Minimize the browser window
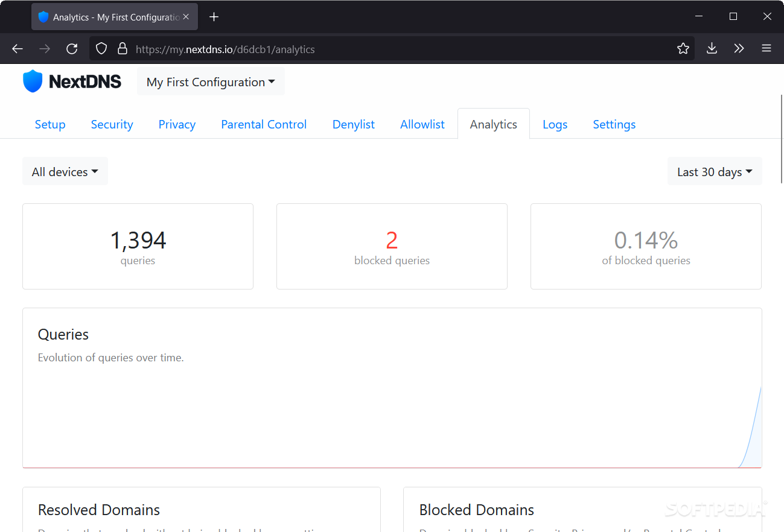Viewport: 784px width, 532px height. pyautogui.click(x=698, y=17)
